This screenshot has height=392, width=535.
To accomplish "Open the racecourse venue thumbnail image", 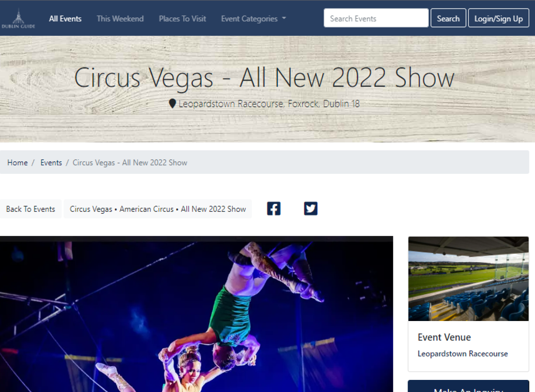I will 468,279.
